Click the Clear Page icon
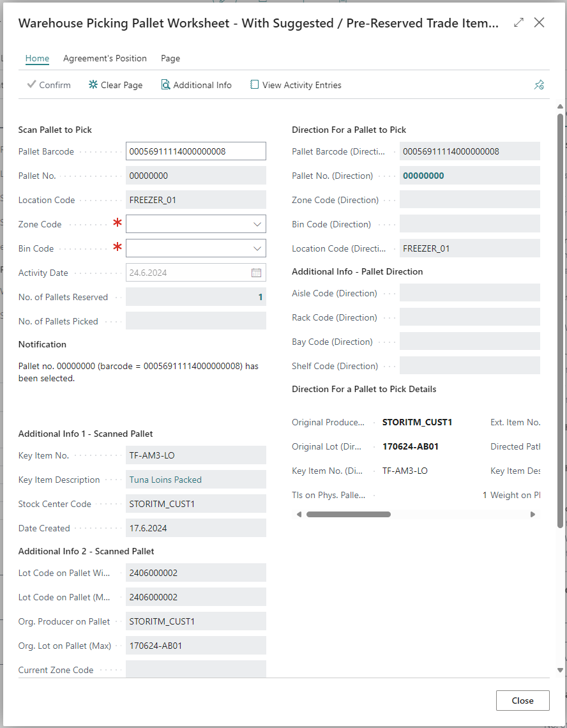This screenshot has height=728, width=567. pos(93,85)
